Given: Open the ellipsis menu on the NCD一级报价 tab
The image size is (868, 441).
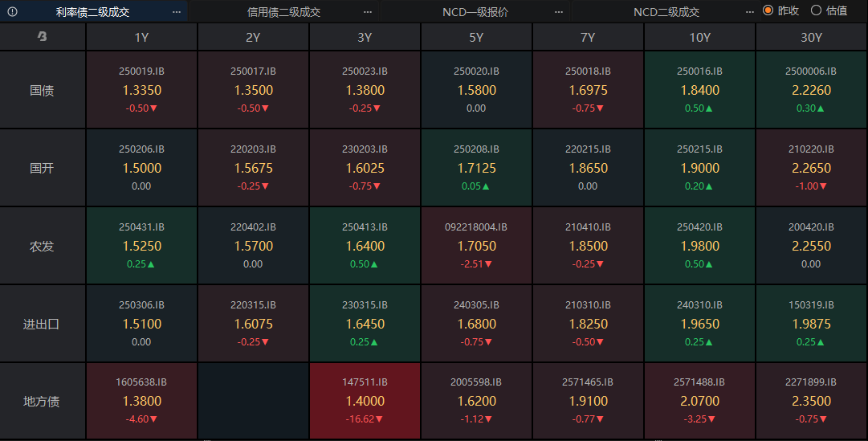Looking at the screenshot, I should point(559,12).
